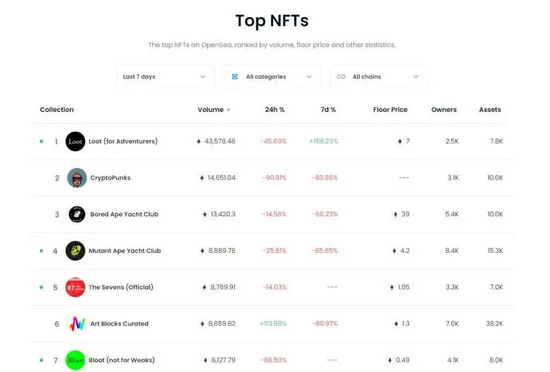Open the CryptoPunks avatar thumbnail
Image resolution: width=550 pixels, height=372 pixels.
click(x=77, y=178)
